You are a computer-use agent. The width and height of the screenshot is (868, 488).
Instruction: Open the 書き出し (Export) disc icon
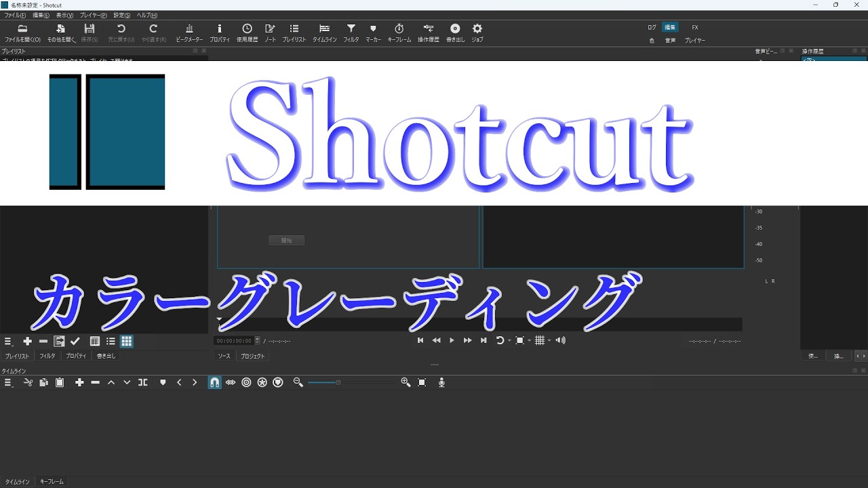(455, 28)
